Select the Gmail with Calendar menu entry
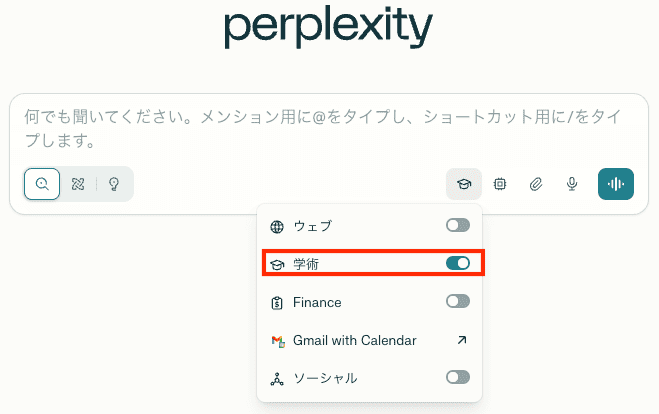 click(369, 340)
